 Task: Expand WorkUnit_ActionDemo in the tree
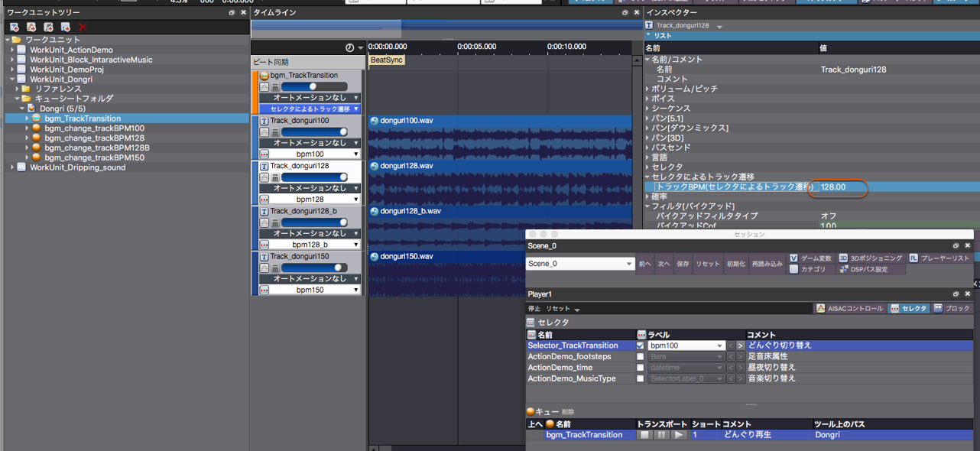pos(12,50)
